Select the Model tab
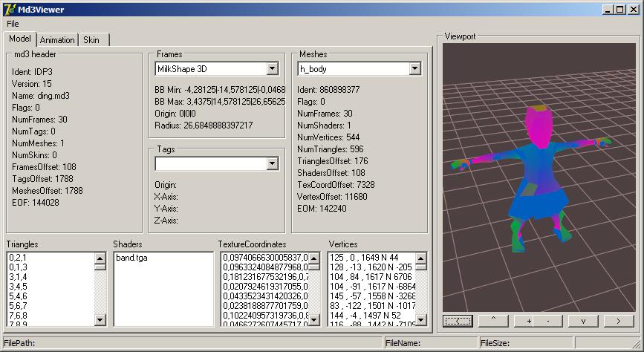Screen dimensions: 644x352 20,39
